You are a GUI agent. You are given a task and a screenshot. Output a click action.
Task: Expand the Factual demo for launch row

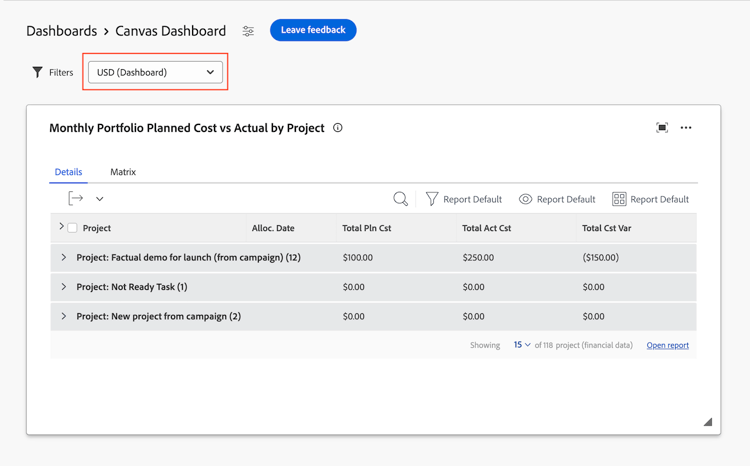(x=64, y=258)
